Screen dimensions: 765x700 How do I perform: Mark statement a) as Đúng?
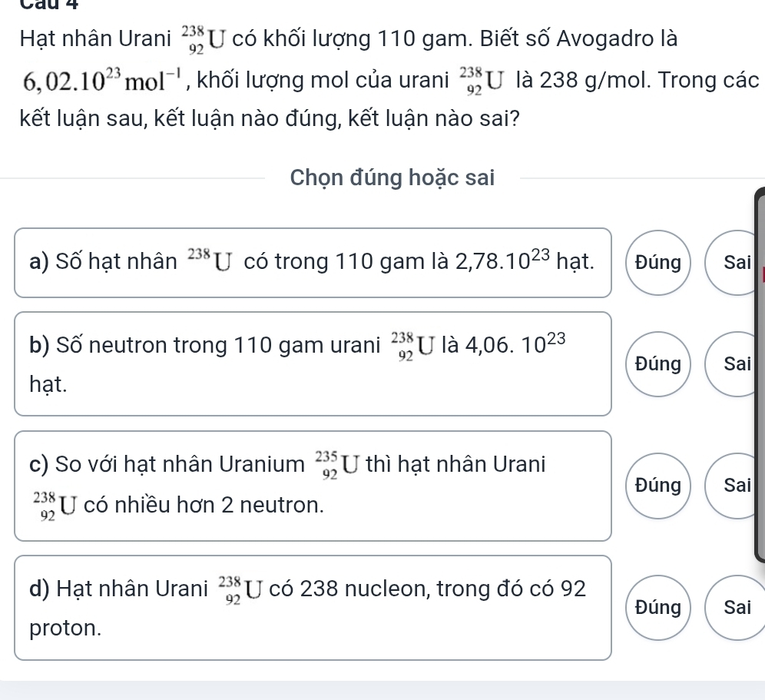coord(658,263)
